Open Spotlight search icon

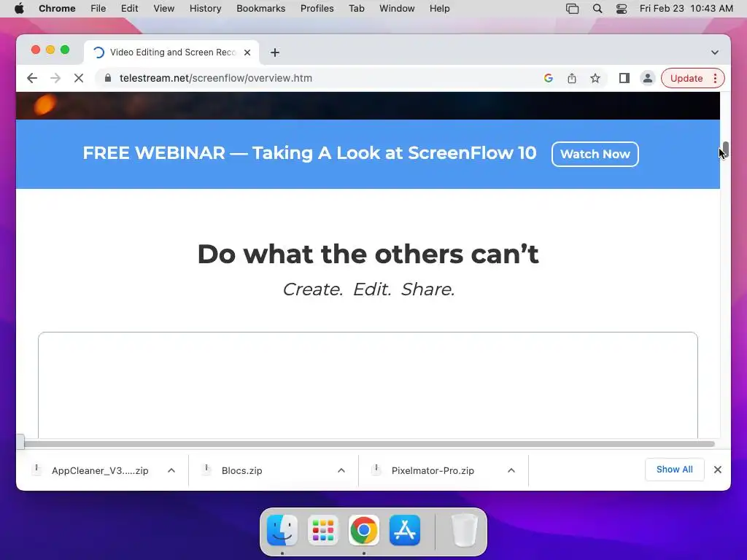597,9
